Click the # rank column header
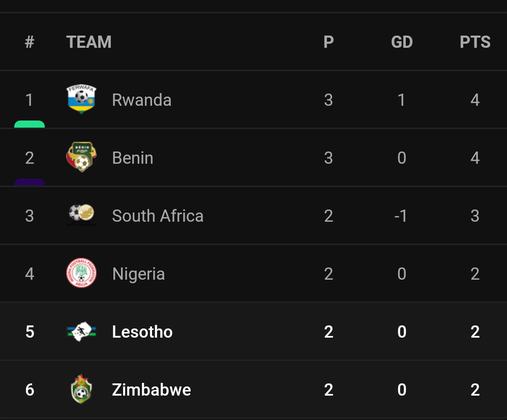 [29, 42]
